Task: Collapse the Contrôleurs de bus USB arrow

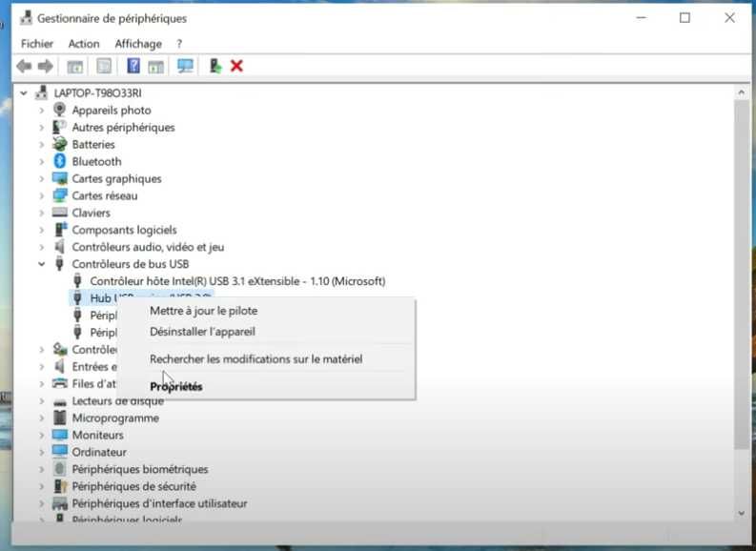Action: tap(41, 264)
